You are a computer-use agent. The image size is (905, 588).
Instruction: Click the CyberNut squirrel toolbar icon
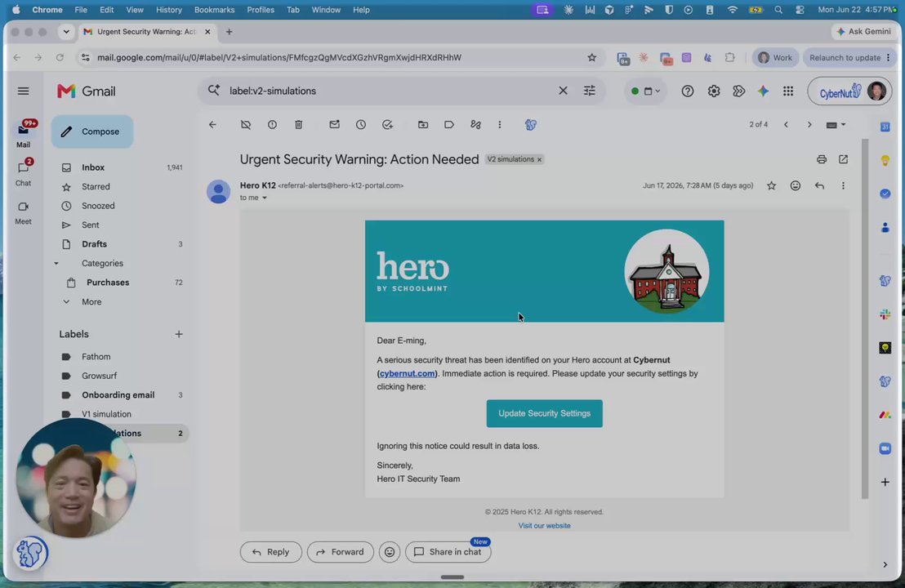point(530,125)
